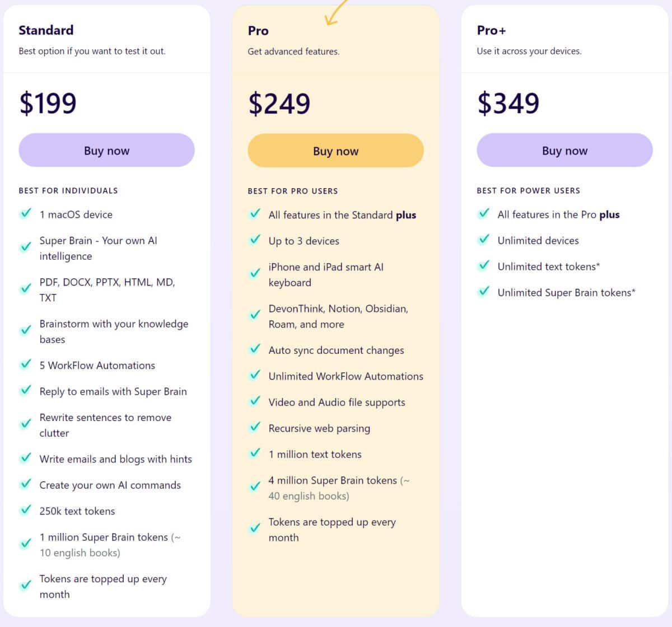Click checkmark beside Up to 3 devices
Viewport: 672px width, 627px height.
point(255,240)
